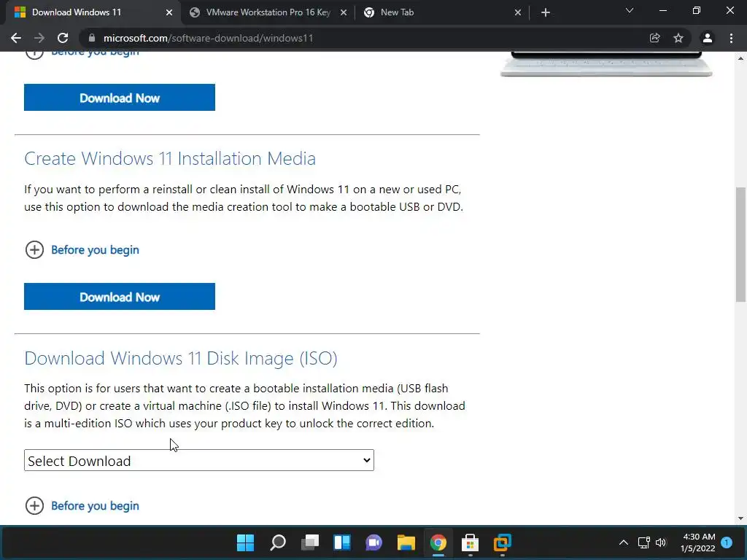Click scrollbar up arrow
The height and width of the screenshot is (560, 747).
pyautogui.click(x=740, y=58)
